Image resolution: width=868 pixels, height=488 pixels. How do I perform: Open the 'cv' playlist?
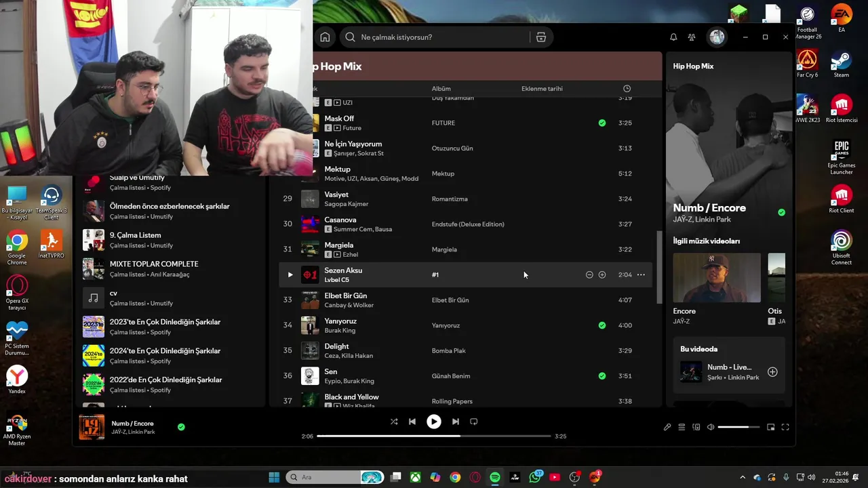[170, 298]
